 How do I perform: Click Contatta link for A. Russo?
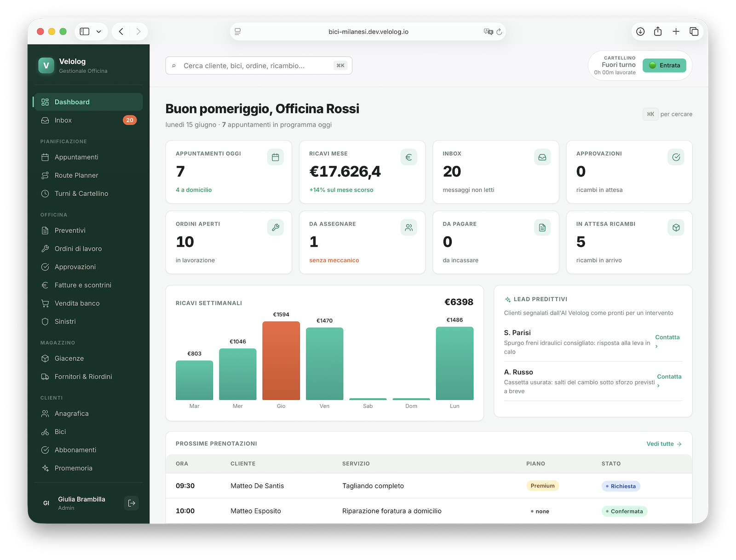669,380
